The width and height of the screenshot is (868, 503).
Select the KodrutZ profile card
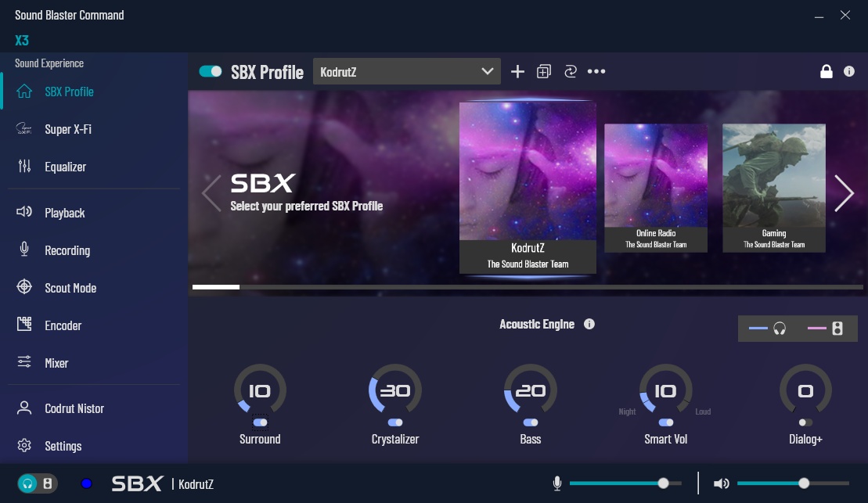point(528,188)
